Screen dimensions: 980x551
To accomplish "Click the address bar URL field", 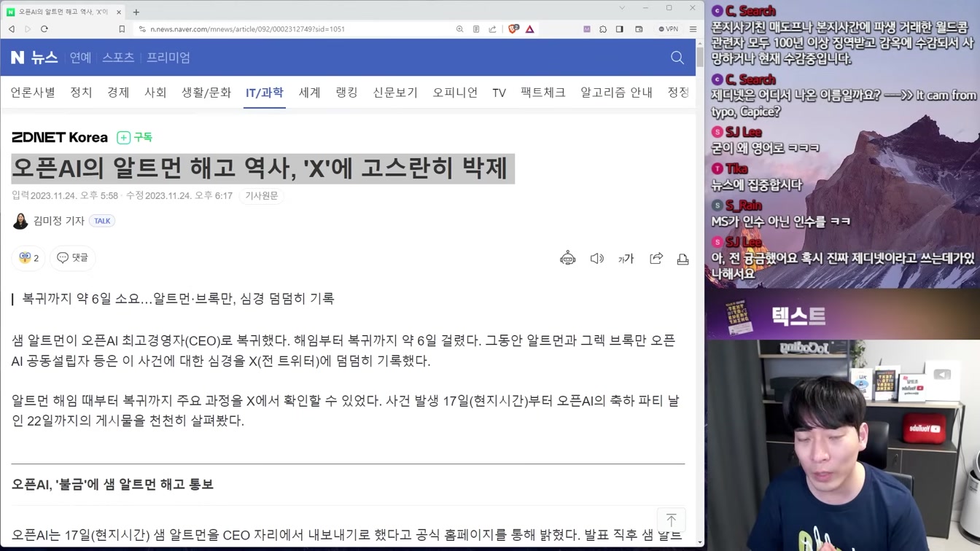I will [x=292, y=29].
